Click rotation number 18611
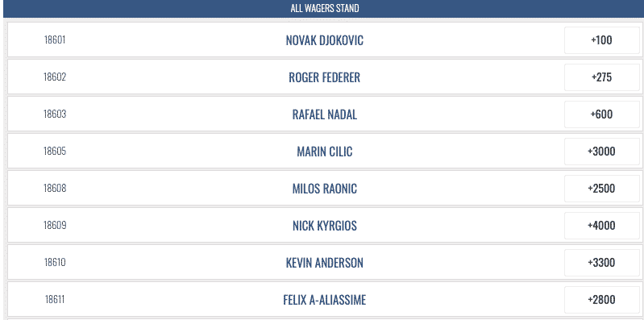Viewport: 644px width, 320px height. click(55, 300)
